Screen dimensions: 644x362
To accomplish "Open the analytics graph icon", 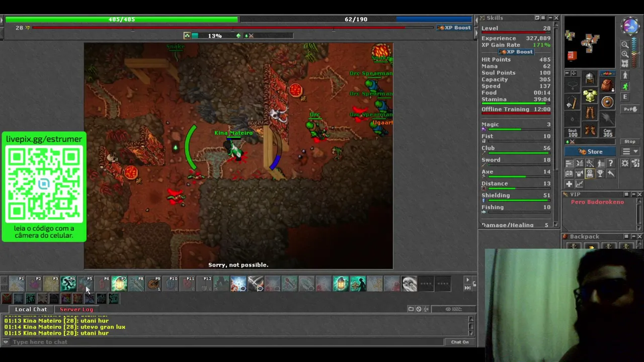I will point(579,184).
